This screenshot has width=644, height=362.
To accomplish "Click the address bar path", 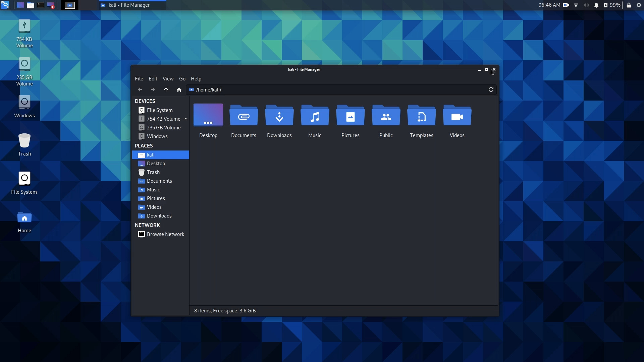I will [x=208, y=90].
